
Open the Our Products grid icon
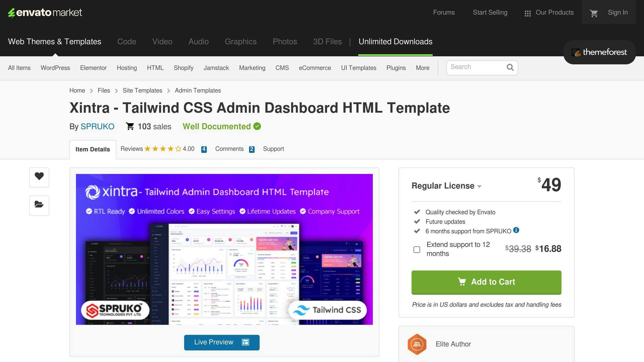point(528,14)
